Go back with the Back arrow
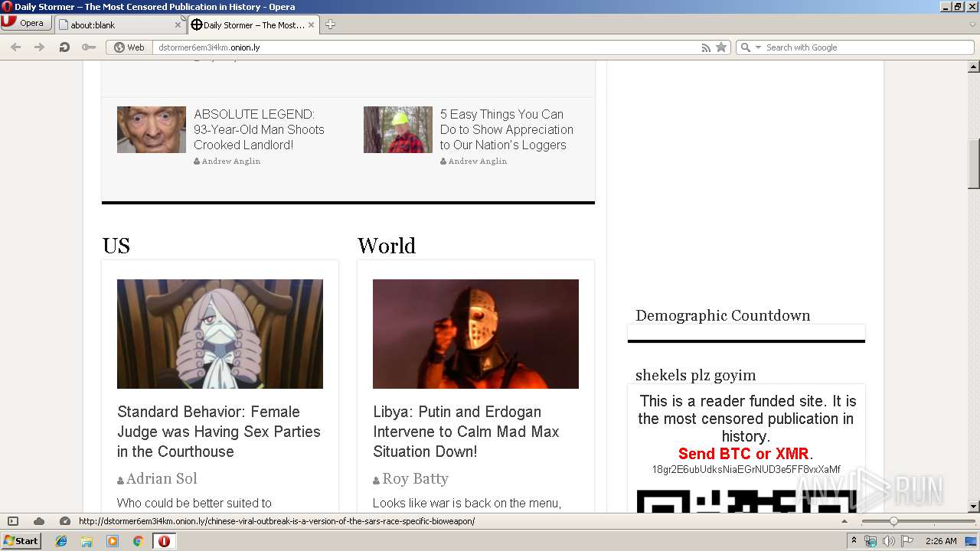The image size is (980, 551). [15, 47]
